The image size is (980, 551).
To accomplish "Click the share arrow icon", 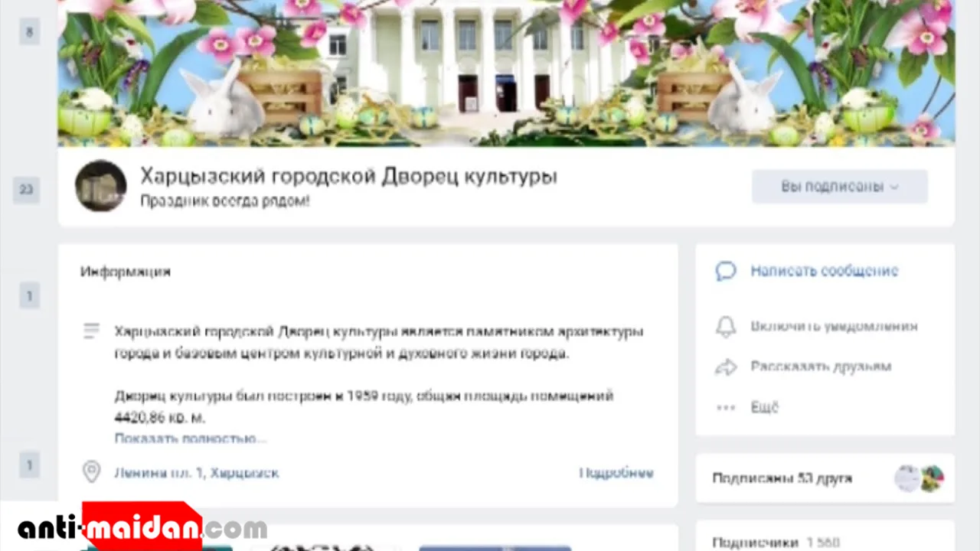I will coord(725,367).
